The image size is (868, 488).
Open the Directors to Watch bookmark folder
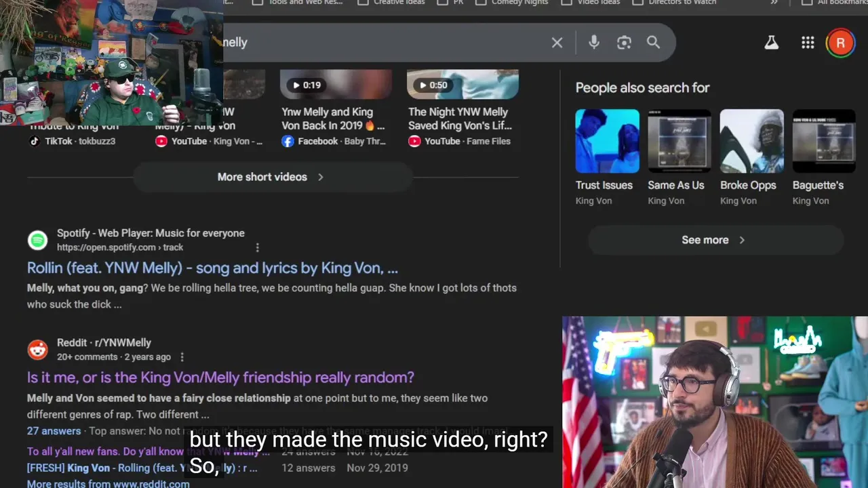(x=675, y=3)
